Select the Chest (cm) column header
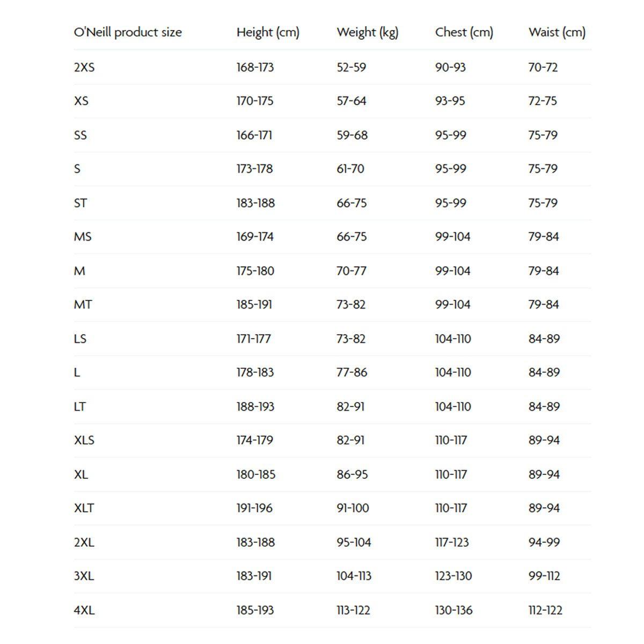This screenshot has width=644, height=644. click(464, 32)
